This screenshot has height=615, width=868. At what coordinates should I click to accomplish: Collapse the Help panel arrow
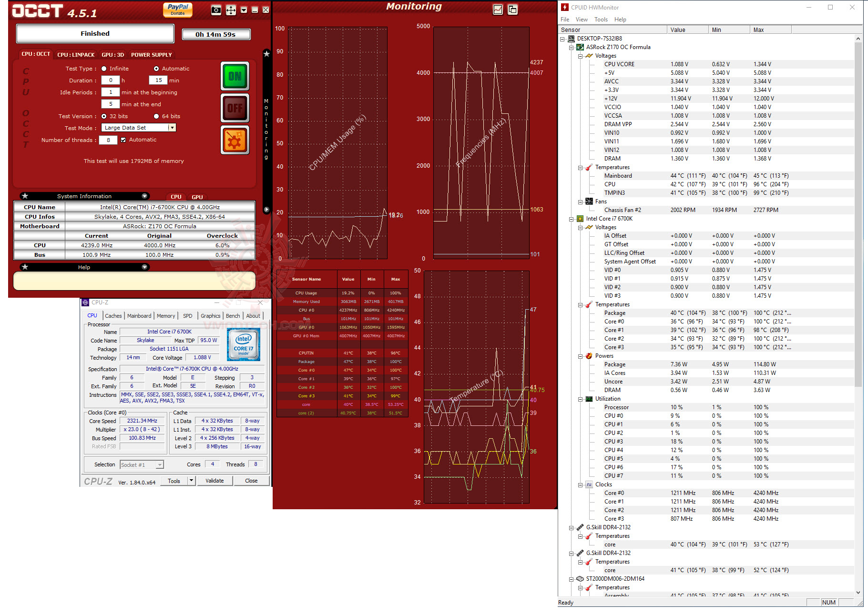tap(144, 267)
